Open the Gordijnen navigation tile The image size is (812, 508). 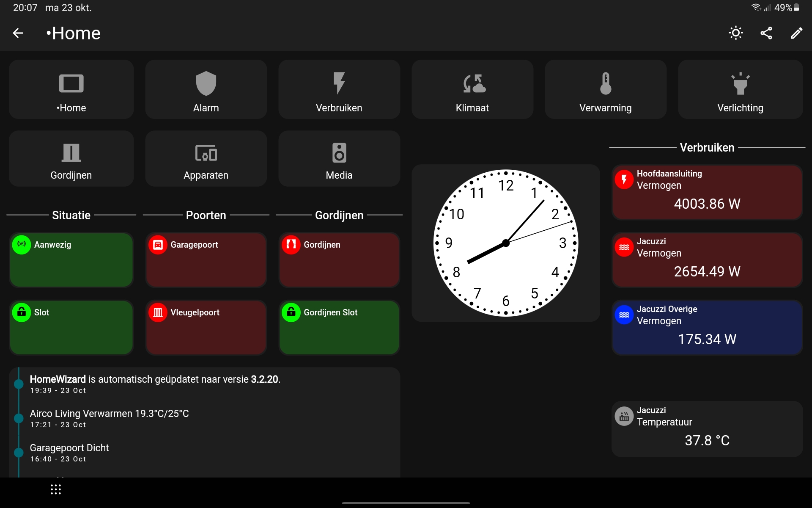(x=71, y=159)
